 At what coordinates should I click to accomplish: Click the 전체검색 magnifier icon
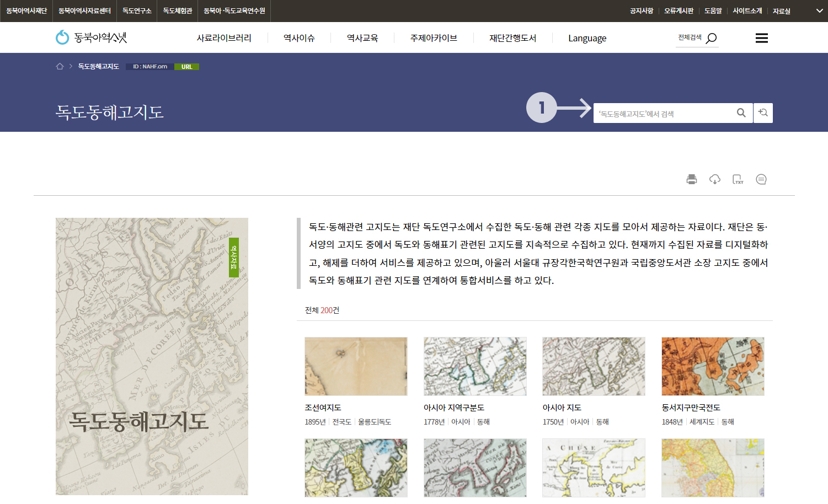click(x=712, y=38)
